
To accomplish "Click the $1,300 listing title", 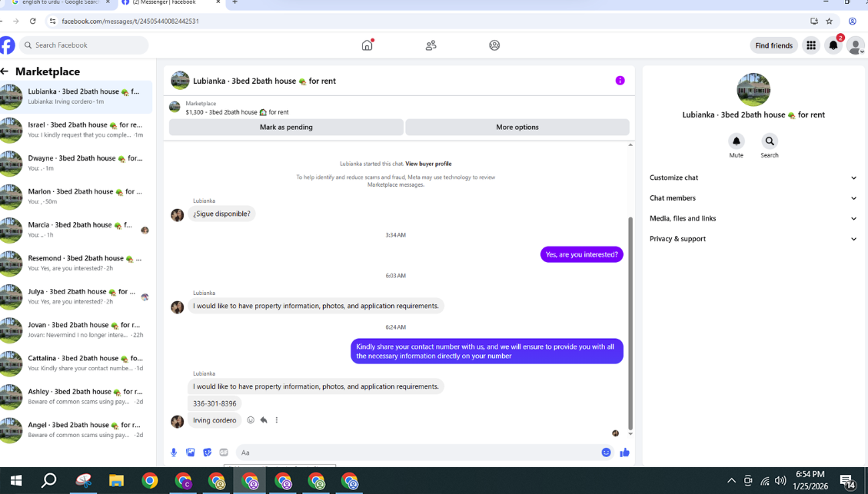I will click(x=238, y=111).
